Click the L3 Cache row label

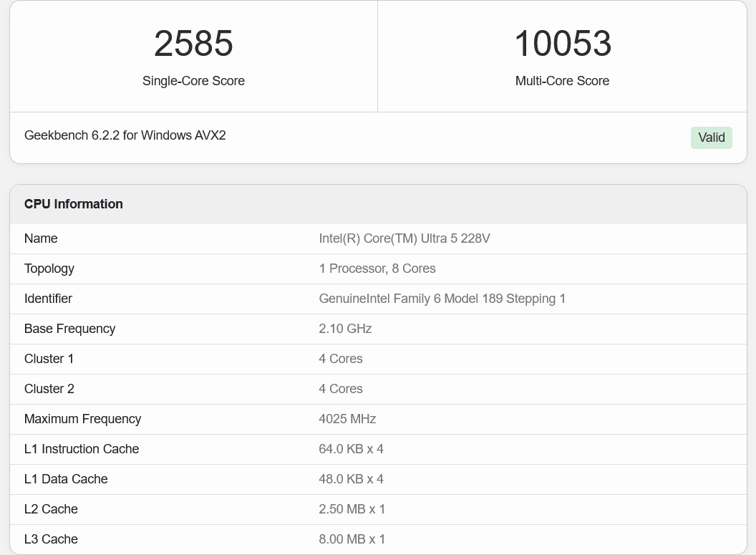tap(51, 539)
